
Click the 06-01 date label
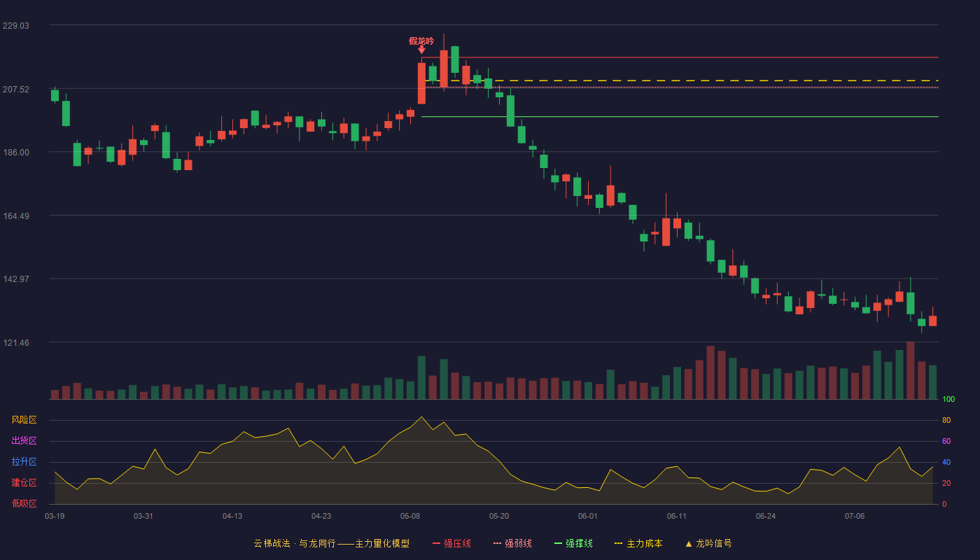click(588, 516)
